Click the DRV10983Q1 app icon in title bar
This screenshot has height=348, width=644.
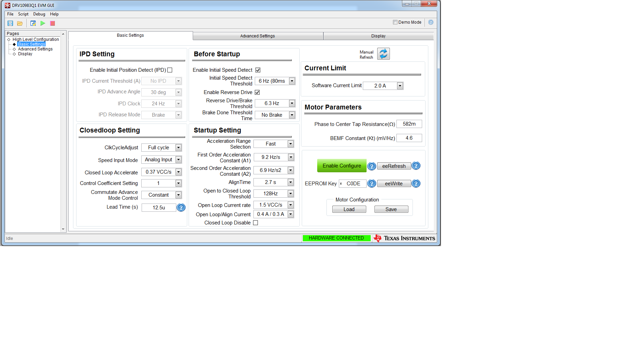coord(8,5)
